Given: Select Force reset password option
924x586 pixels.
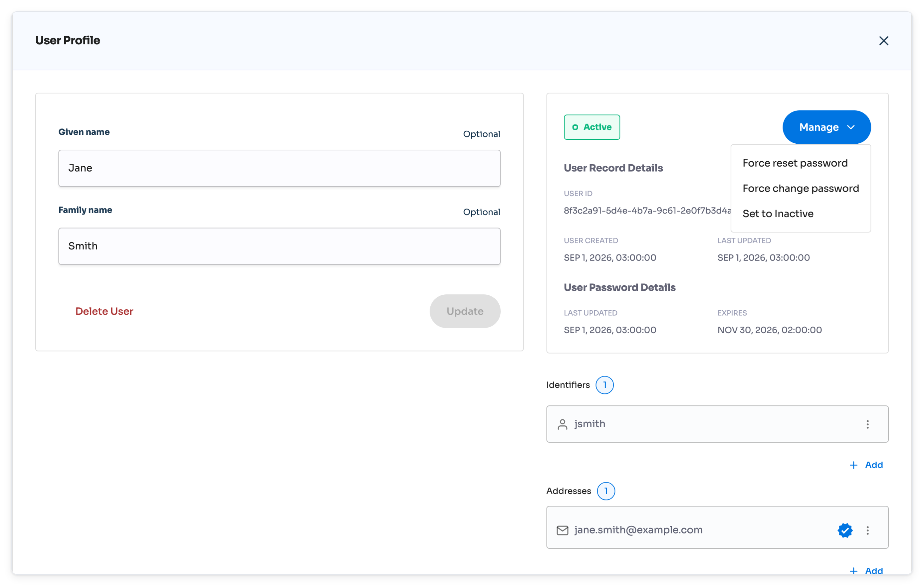Looking at the screenshot, I should (x=795, y=163).
